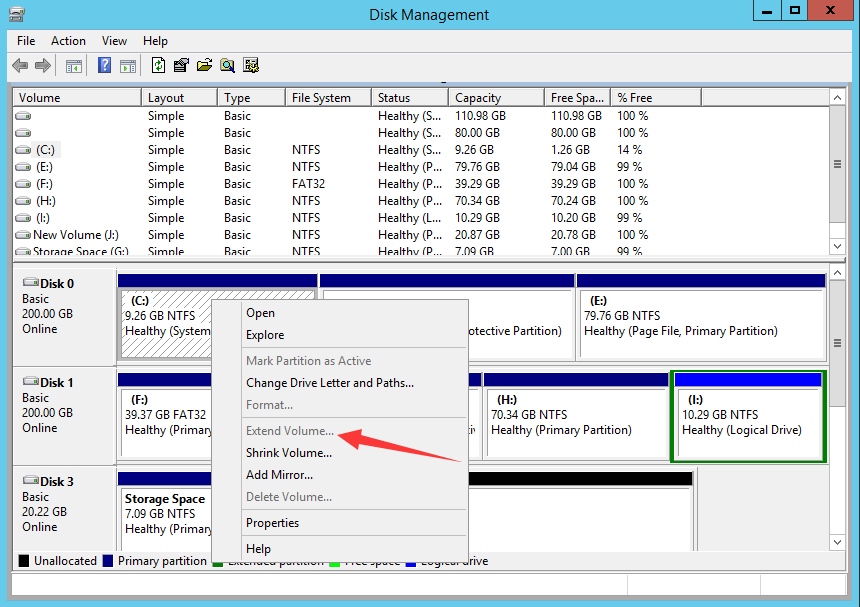Open the Action menu
Screen dimensions: 860x607
point(68,41)
